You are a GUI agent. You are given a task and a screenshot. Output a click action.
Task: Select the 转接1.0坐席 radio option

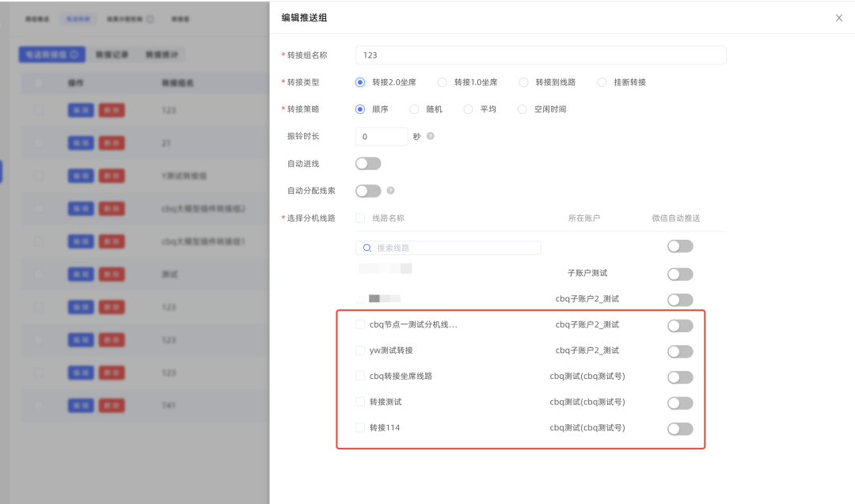click(x=442, y=81)
